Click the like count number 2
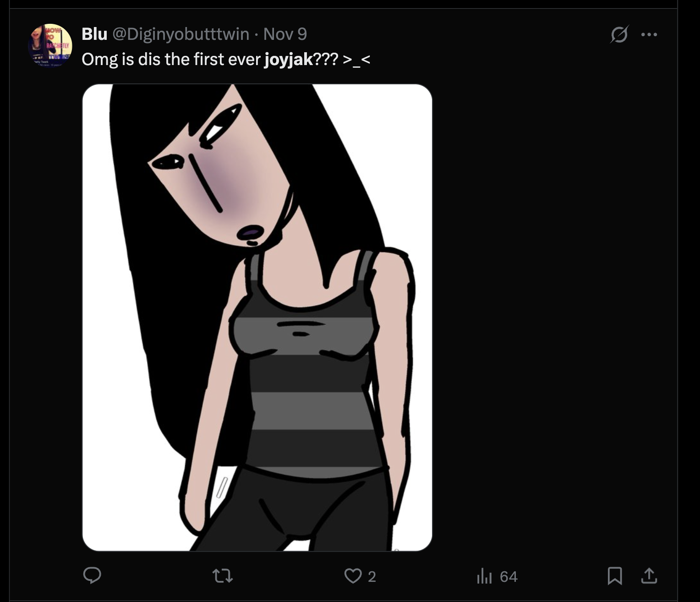This screenshot has width=700, height=602. coord(372,576)
